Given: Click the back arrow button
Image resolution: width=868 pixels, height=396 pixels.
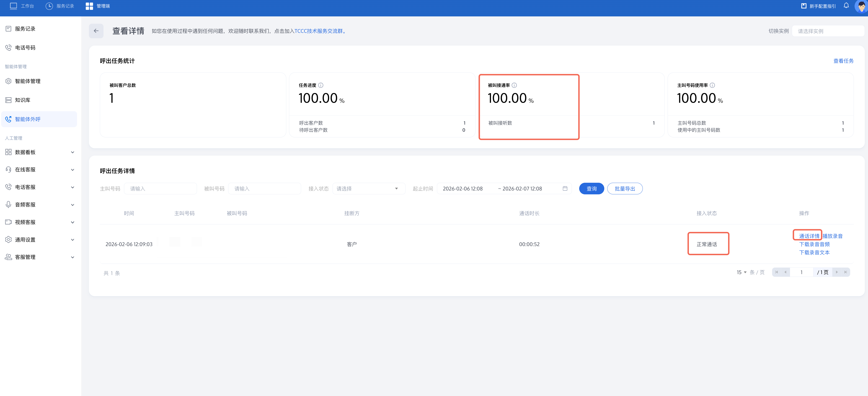Looking at the screenshot, I should tap(96, 31).
